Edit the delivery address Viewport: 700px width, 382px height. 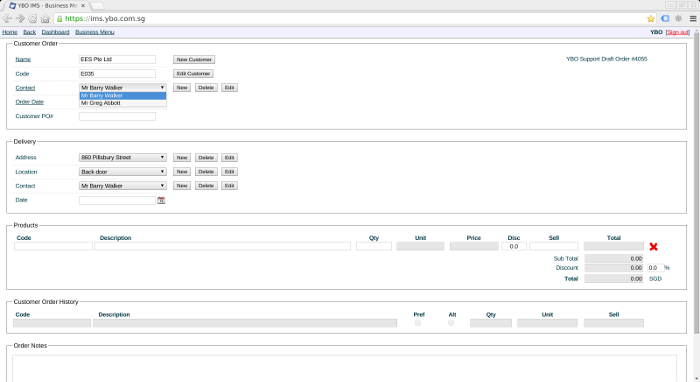[x=229, y=158]
